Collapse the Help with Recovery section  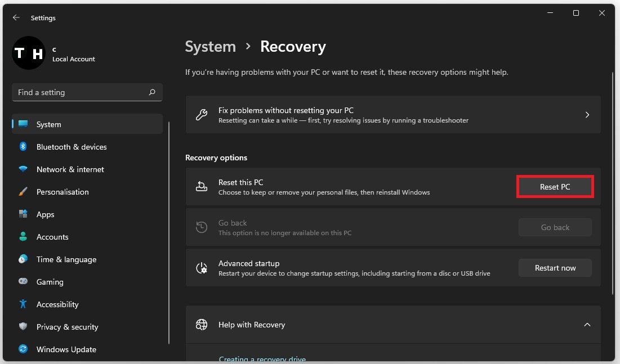tap(587, 325)
